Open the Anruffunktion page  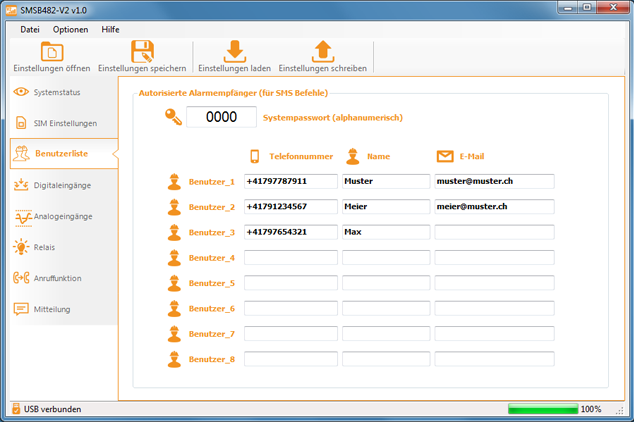[56, 278]
